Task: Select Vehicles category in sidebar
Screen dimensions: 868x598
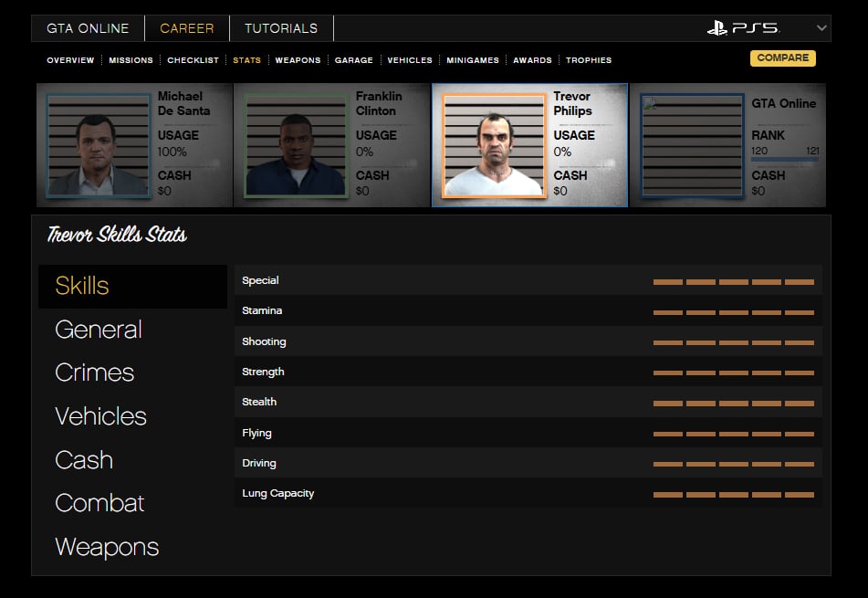Action: coord(100,416)
